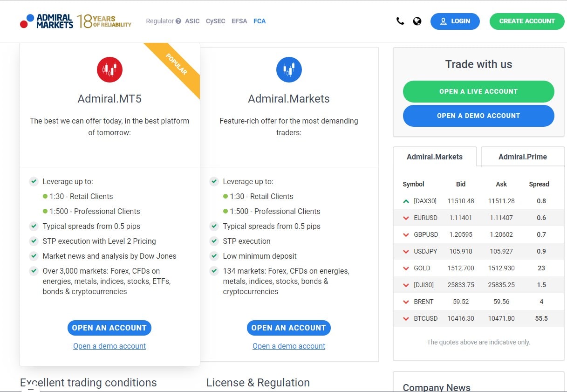
Task: Click the Admiral.Markets card title
Action: 289,99
